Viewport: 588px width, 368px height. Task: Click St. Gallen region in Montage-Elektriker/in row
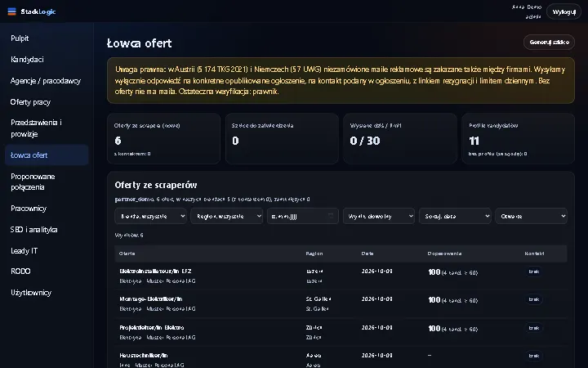(318, 299)
